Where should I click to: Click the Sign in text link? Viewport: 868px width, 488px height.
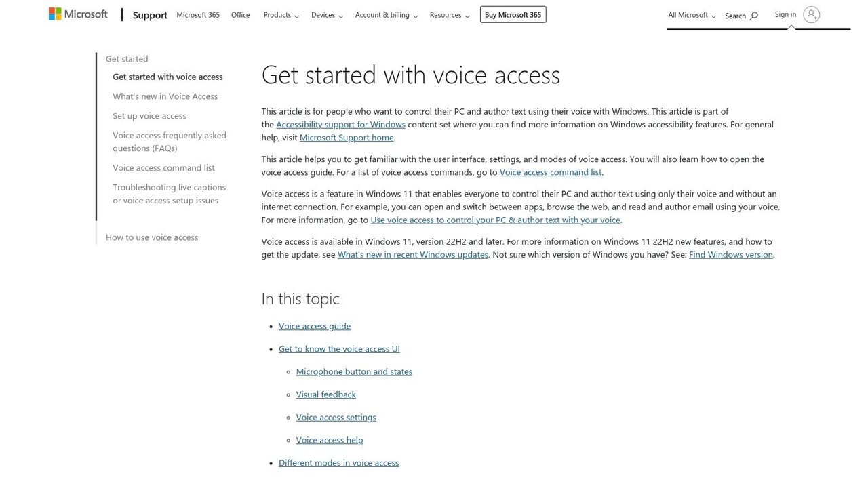pos(785,14)
